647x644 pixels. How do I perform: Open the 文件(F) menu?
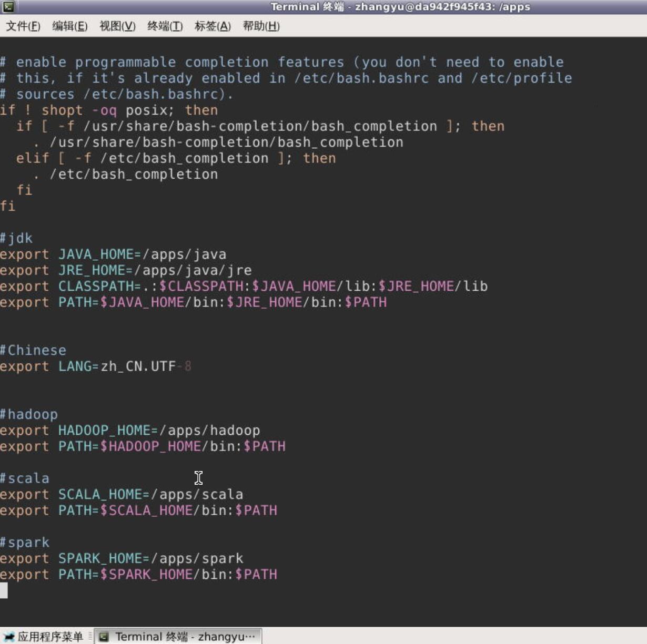tap(23, 26)
